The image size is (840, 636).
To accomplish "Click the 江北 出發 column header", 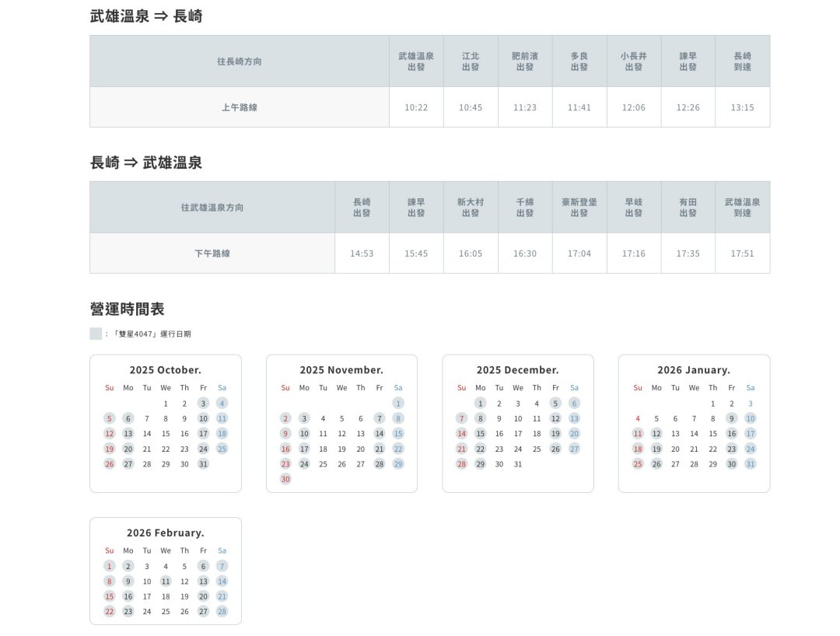I will tap(471, 61).
